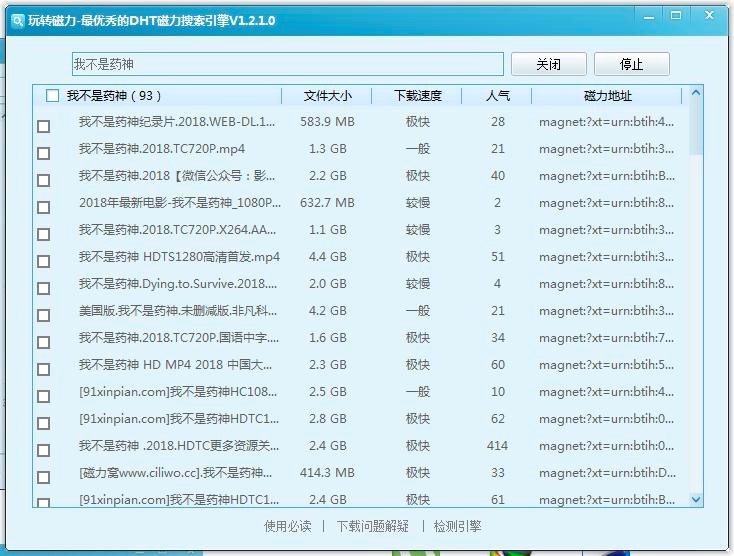Click magnet address in the 583.9 MB row
The width and height of the screenshot is (734, 556).
point(607,122)
